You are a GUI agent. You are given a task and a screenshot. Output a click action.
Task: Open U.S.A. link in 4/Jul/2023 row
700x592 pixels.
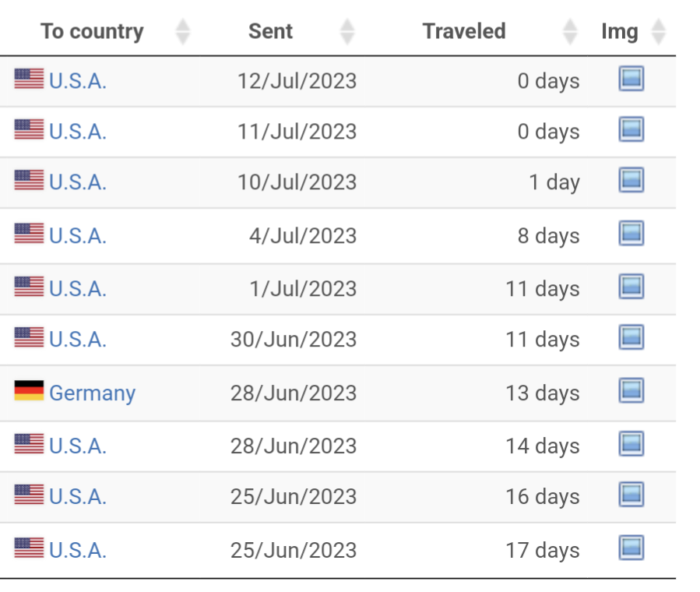(78, 236)
